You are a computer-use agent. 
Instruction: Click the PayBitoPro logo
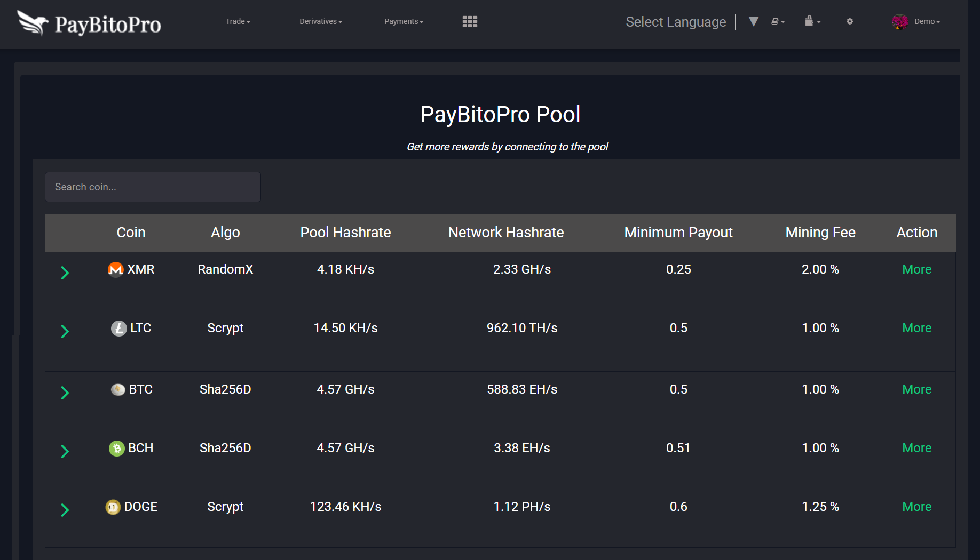click(x=89, y=23)
